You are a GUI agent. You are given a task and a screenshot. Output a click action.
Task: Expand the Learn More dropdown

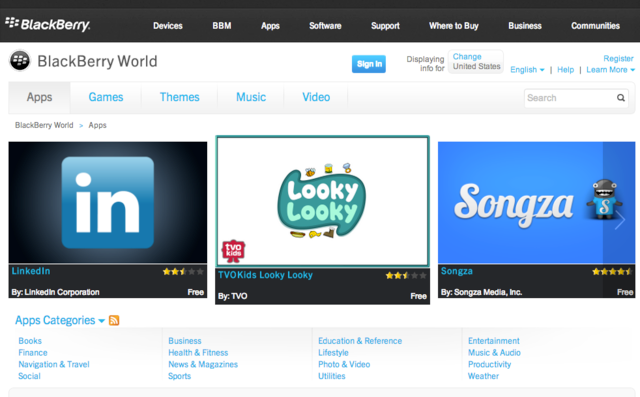(x=611, y=70)
